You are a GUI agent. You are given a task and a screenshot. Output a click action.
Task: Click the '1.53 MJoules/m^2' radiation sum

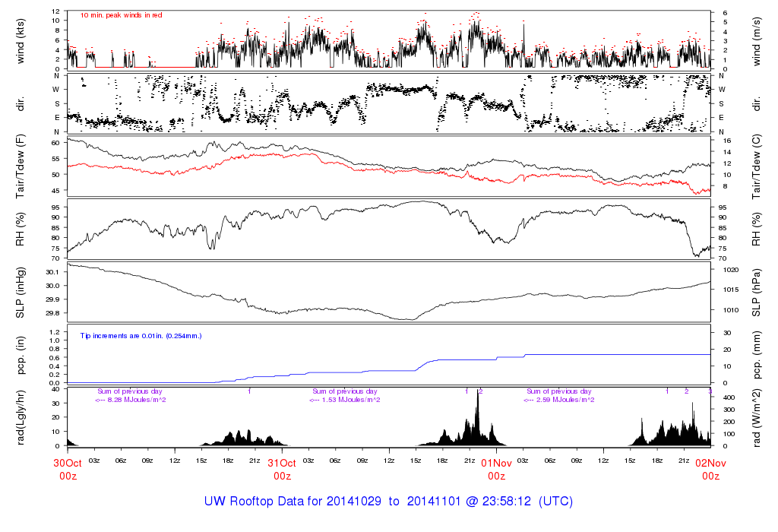pos(351,400)
